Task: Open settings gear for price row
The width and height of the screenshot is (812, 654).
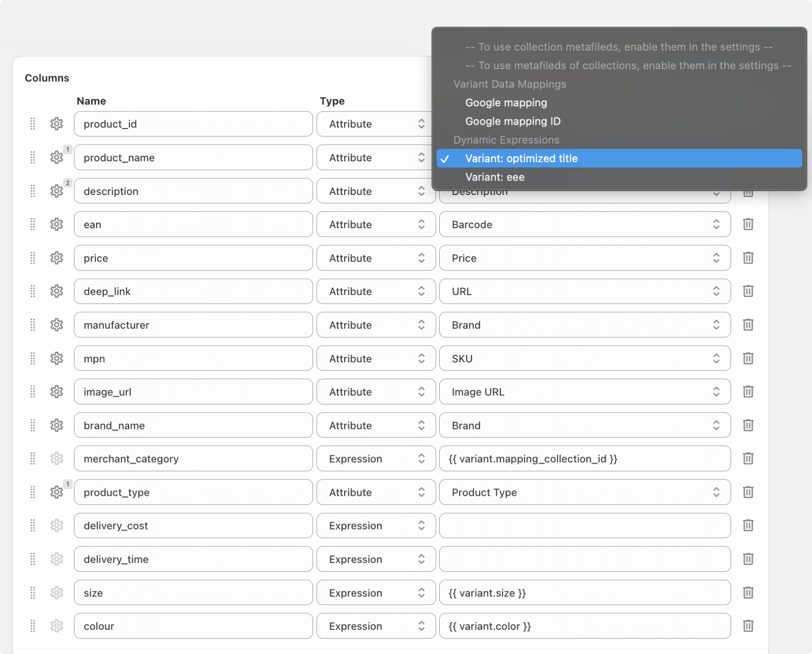Action: (57, 258)
